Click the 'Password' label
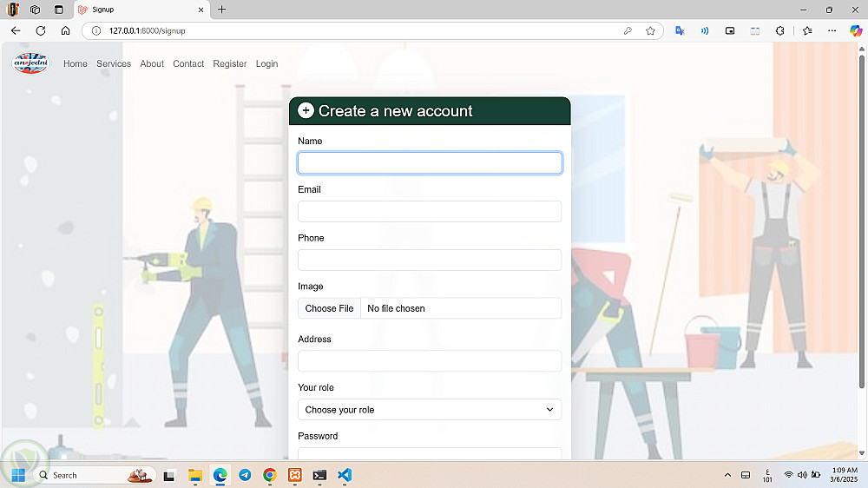 click(x=318, y=436)
